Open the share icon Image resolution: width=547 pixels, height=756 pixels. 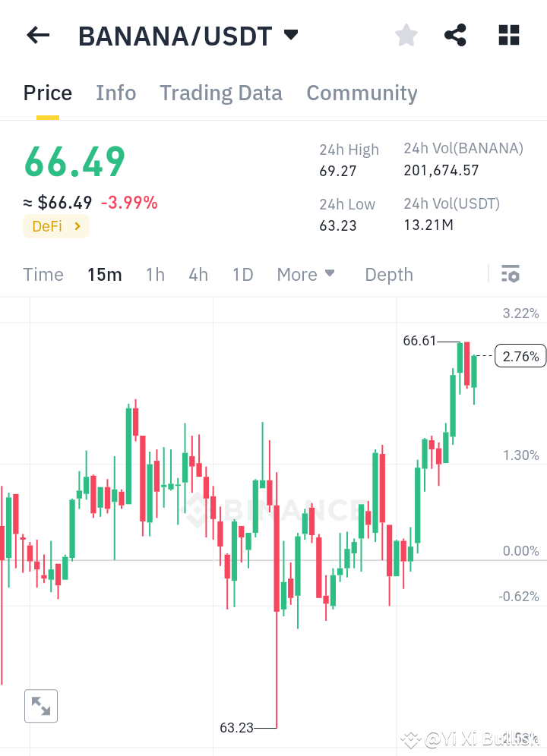(x=455, y=35)
